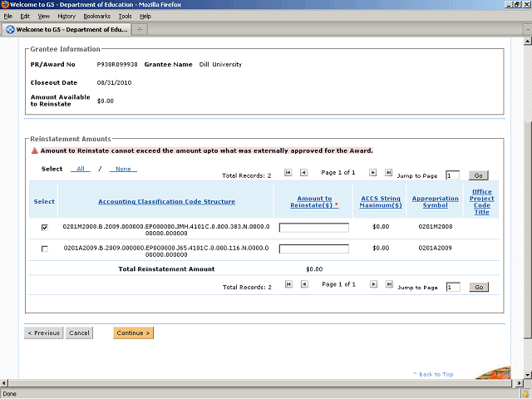Click previous page arrow in bottom pagination
Screen dimensions: 532x399
click(303, 284)
